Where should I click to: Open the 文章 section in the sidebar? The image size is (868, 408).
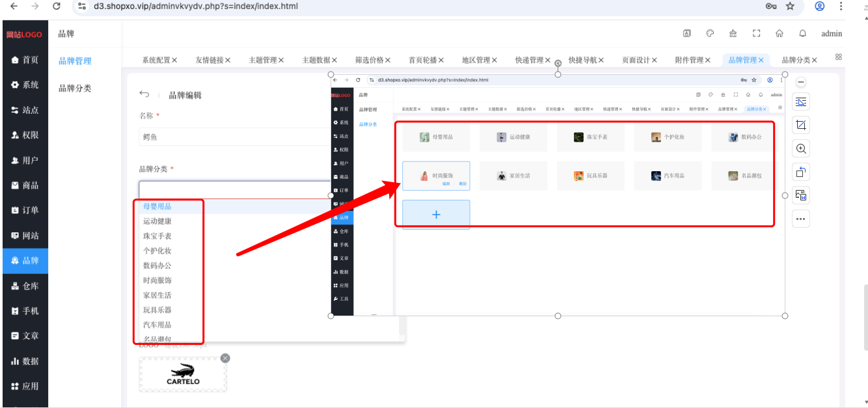pos(24,336)
